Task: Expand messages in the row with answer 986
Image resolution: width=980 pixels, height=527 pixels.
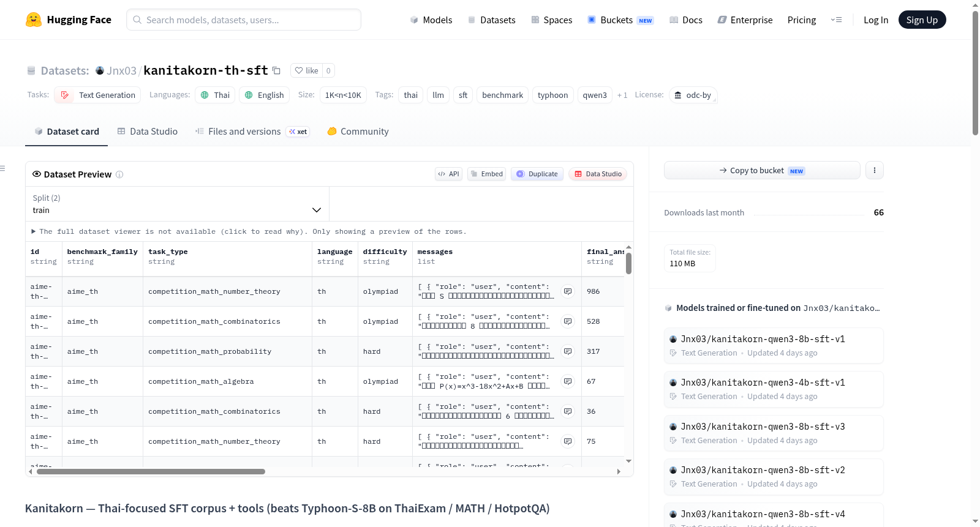Action: pos(568,291)
